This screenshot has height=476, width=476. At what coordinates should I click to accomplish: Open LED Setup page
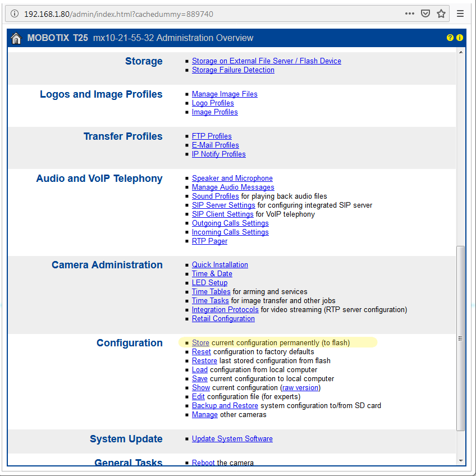[209, 282]
